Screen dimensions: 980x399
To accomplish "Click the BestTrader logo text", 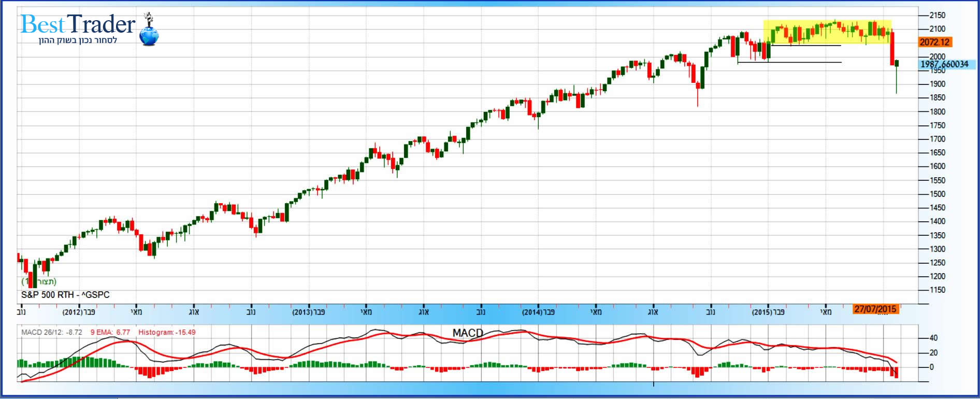I will pos(78,24).
